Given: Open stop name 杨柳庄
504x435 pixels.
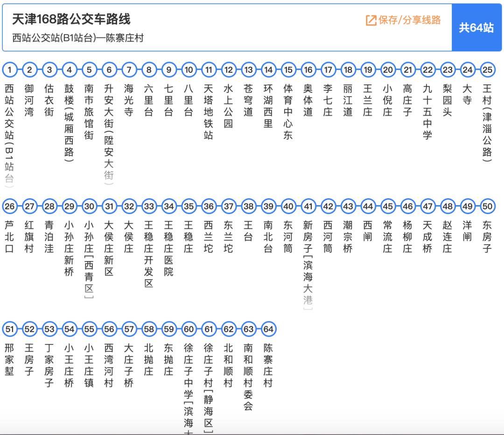Looking at the screenshot, I should tap(407, 236).
